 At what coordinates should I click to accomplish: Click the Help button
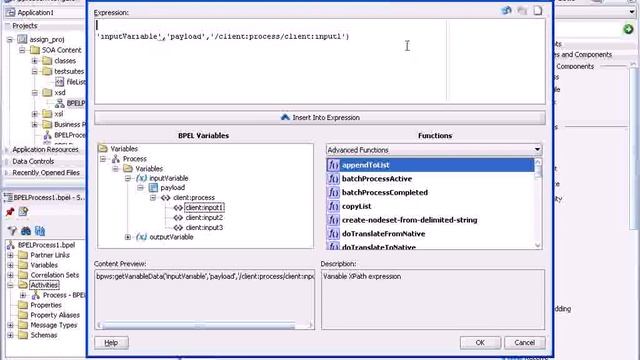pos(111,343)
